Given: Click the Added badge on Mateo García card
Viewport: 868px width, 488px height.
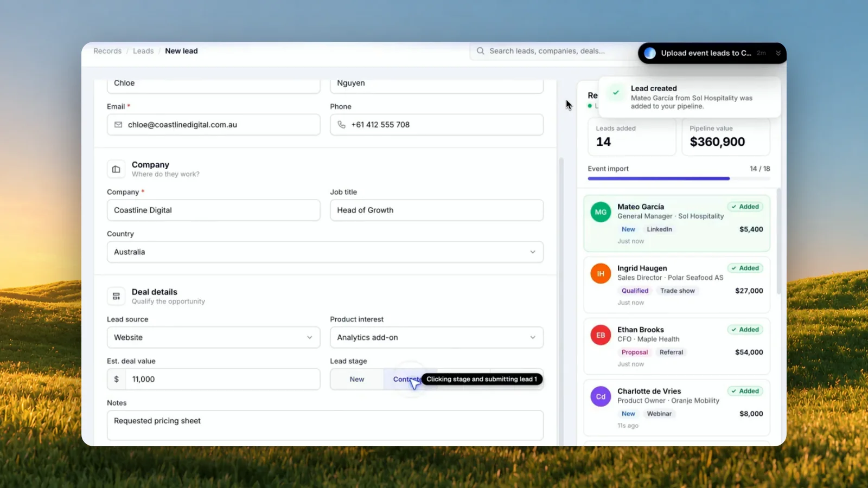Looking at the screenshot, I should (745, 207).
